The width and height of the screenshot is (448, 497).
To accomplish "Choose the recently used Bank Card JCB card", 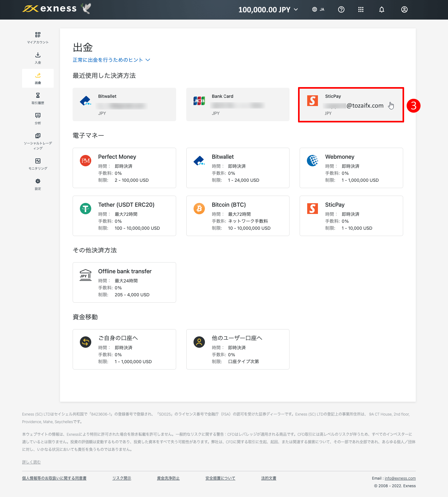I will click(238, 104).
